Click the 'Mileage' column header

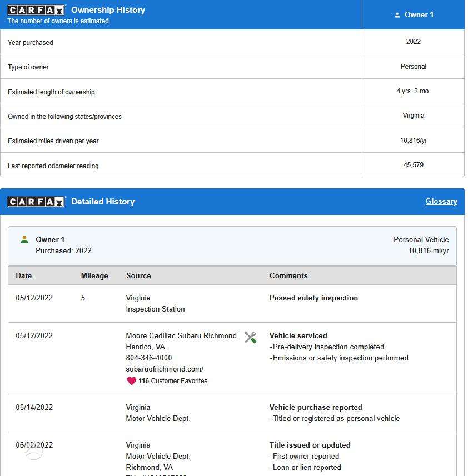click(94, 275)
